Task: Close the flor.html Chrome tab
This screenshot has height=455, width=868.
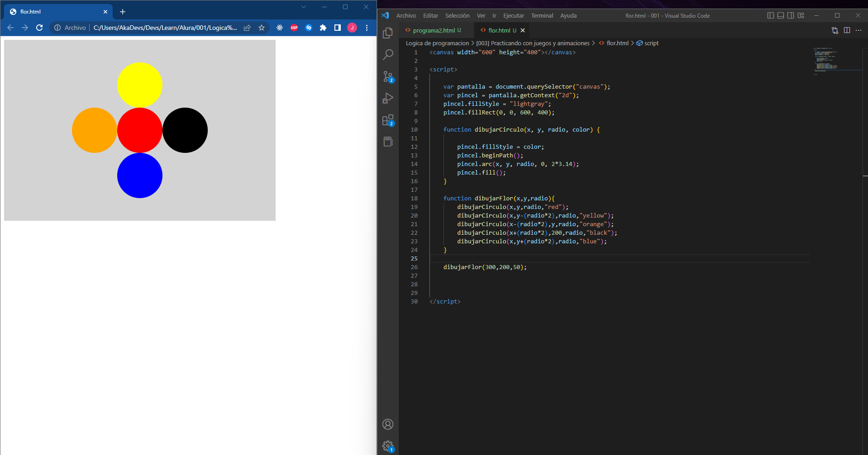Action: click(x=105, y=12)
